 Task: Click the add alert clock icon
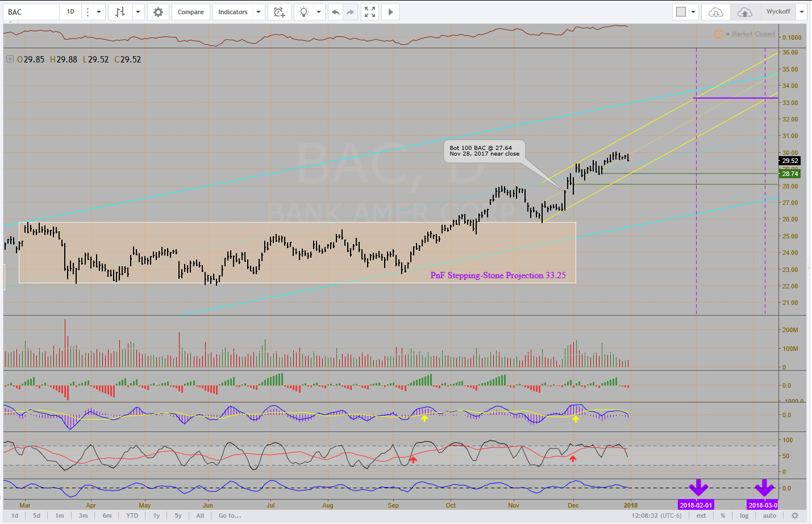(279, 12)
